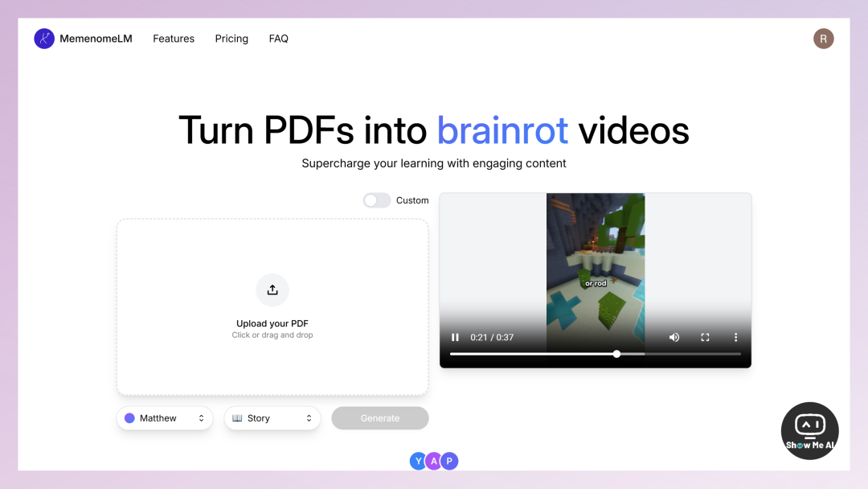This screenshot has height=489, width=868.
Task: Open the user profile avatar R
Action: click(x=823, y=39)
